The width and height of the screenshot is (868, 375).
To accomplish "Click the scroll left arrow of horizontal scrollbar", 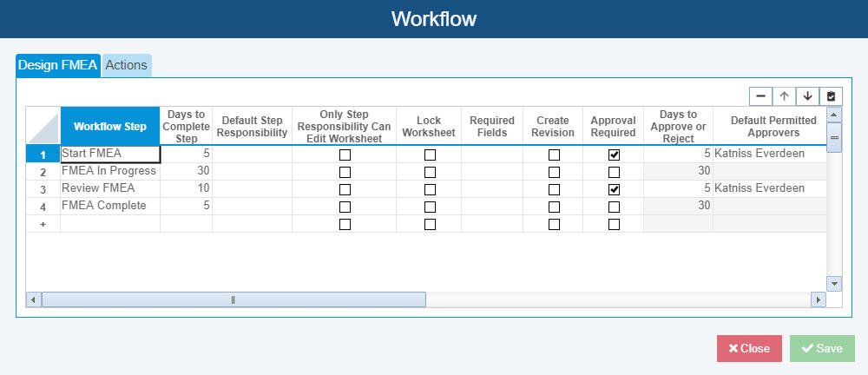I will pos(33,299).
